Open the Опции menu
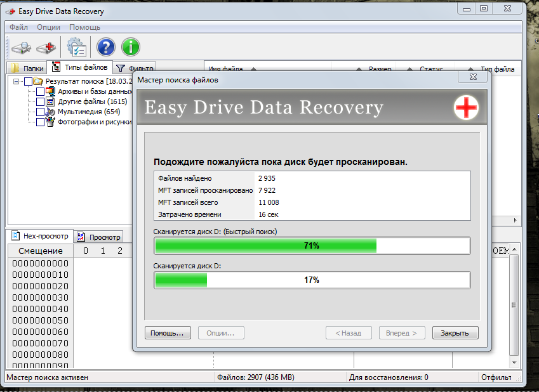 point(48,27)
